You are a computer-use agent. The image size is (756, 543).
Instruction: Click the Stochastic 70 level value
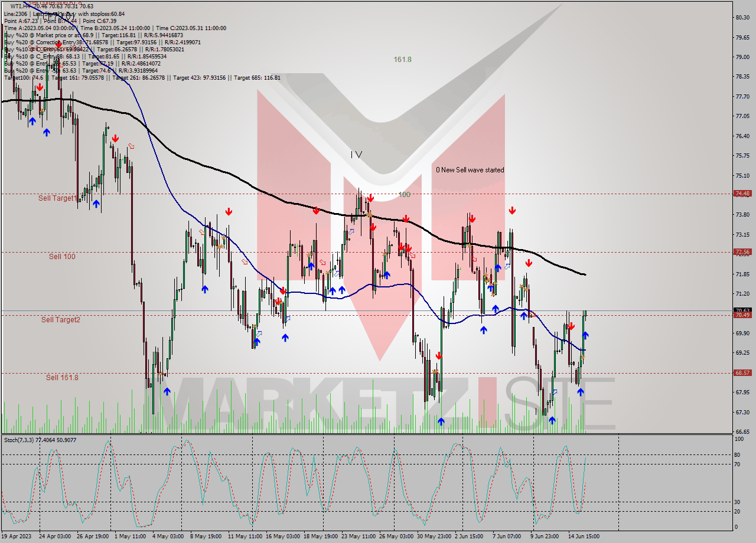[x=738, y=464]
